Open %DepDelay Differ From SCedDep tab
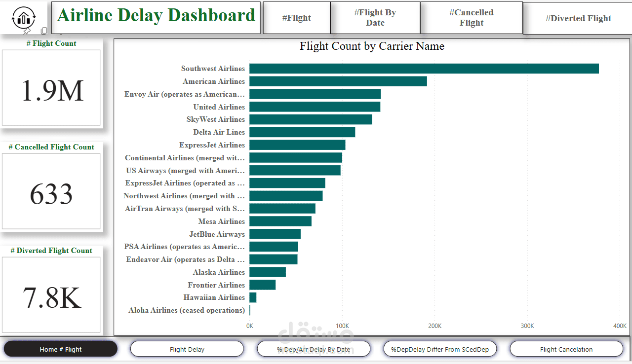The height and width of the screenshot is (364, 632). point(440,349)
